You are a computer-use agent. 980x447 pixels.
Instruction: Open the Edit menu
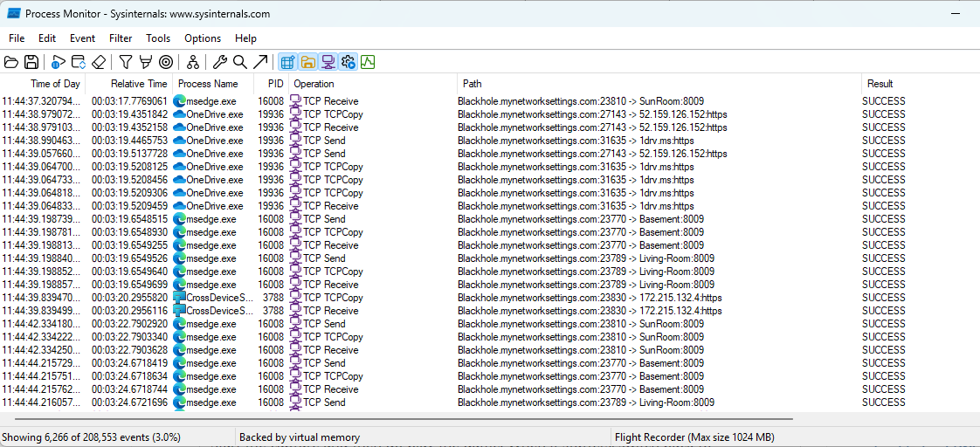click(47, 38)
